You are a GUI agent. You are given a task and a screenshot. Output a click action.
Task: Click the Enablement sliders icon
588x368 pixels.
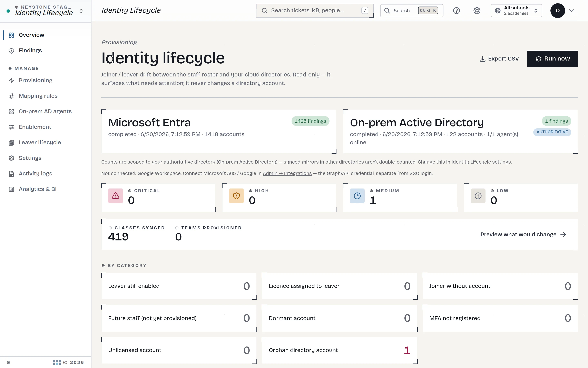(11, 127)
